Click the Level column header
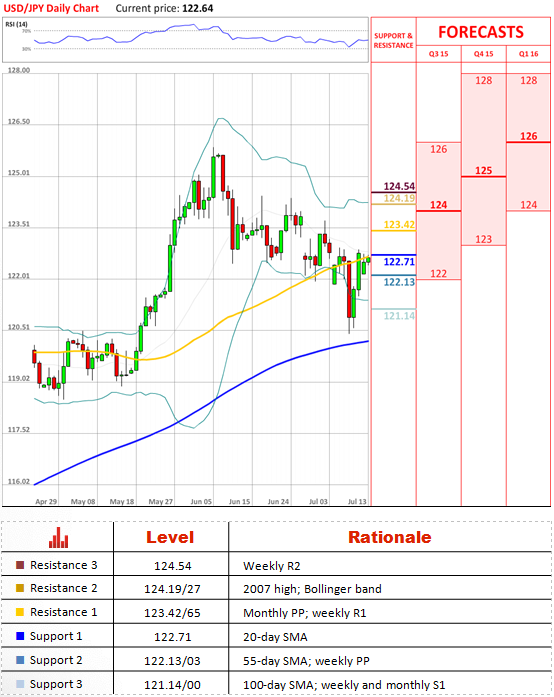This screenshot has width=554, height=697. pos(170,537)
